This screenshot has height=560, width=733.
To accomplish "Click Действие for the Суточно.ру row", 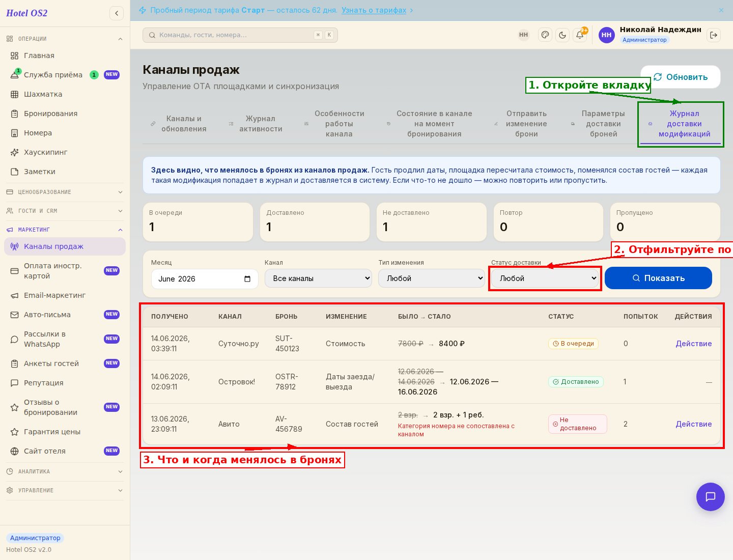I will tap(693, 344).
